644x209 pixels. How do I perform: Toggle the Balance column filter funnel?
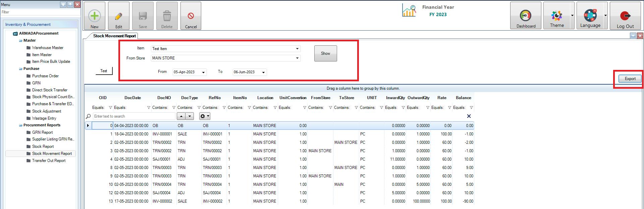coord(471,108)
